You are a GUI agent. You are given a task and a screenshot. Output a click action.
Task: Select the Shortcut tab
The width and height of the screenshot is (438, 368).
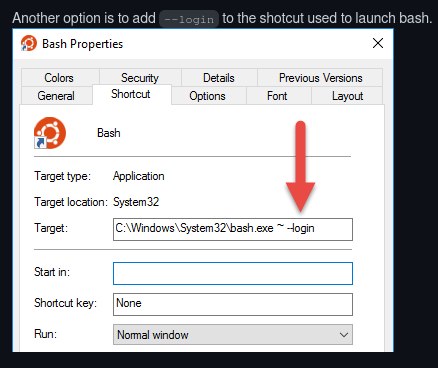coord(131,94)
